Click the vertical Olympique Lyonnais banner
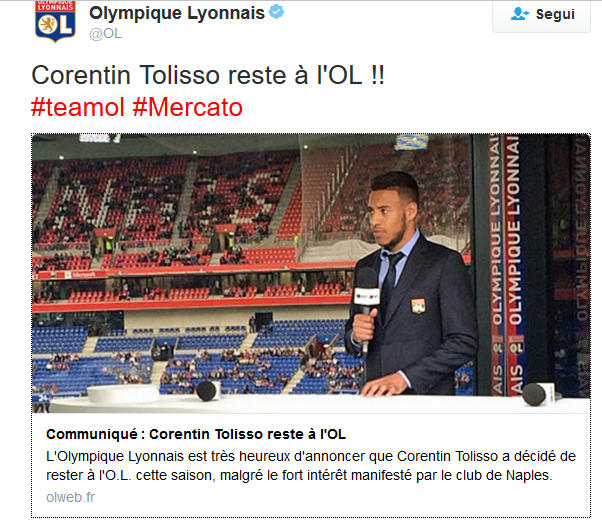The height and width of the screenshot is (532, 602). (x=507, y=265)
